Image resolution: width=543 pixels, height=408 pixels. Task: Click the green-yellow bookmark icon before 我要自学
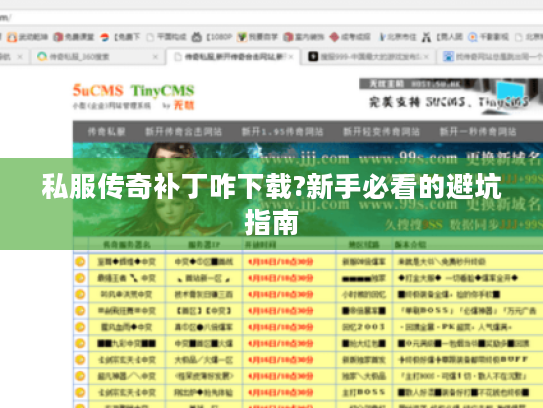pyautogui.click(x=242, y=37)
